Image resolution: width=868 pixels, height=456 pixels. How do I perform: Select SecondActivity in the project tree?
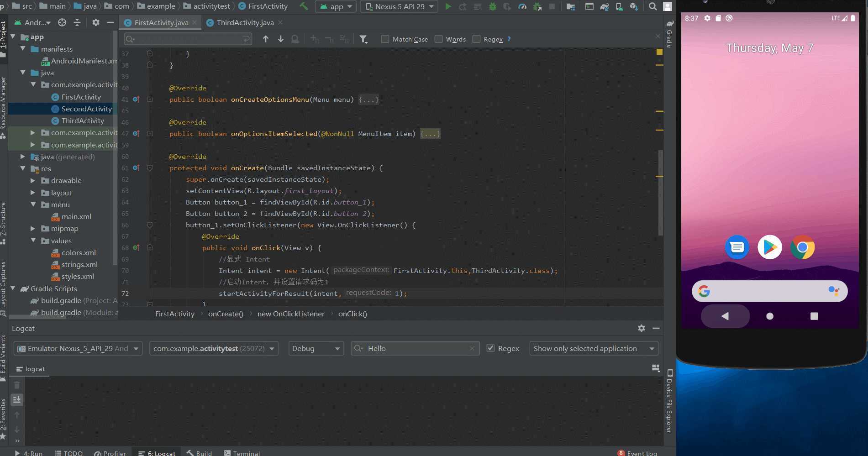point(86,109)
